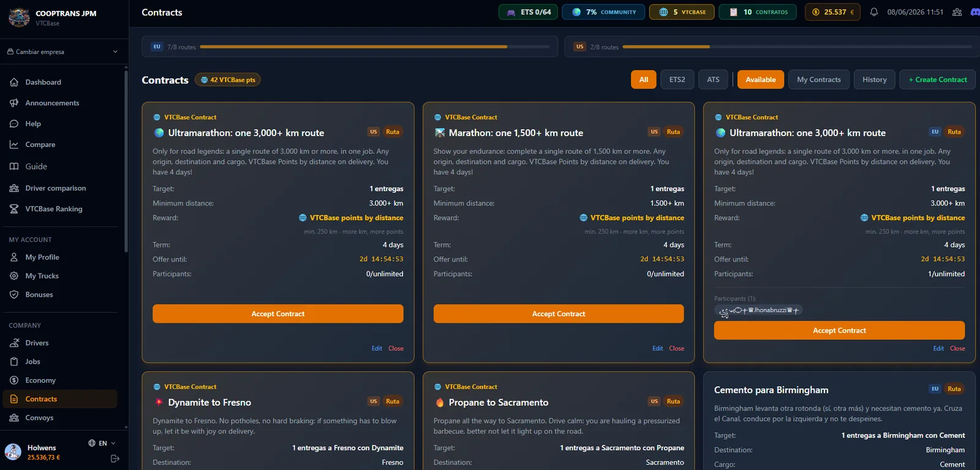This screenshot has width=980, height=470.
Task: Close the US Ultramarathon contract
Action: (x=396, y=349)
